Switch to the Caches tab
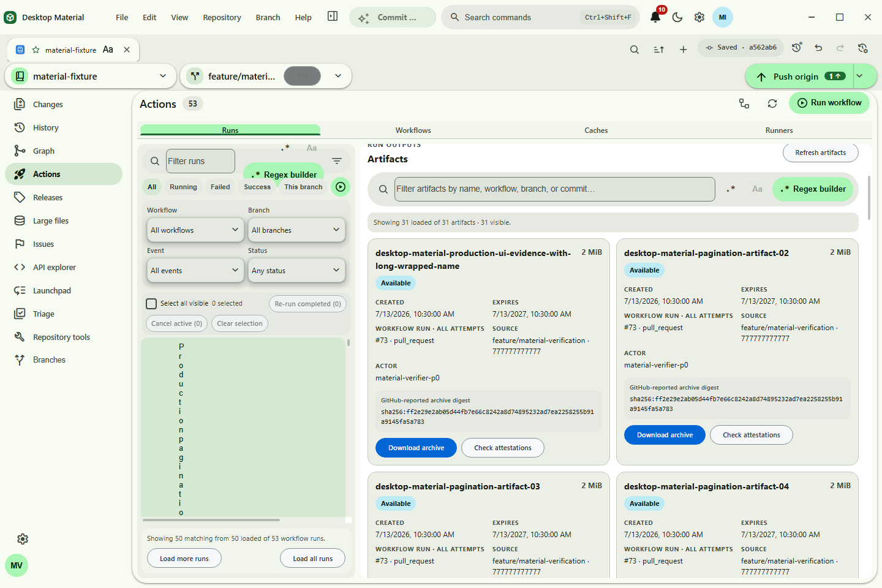The image size is (882, 588). click(x=596, y=130)
